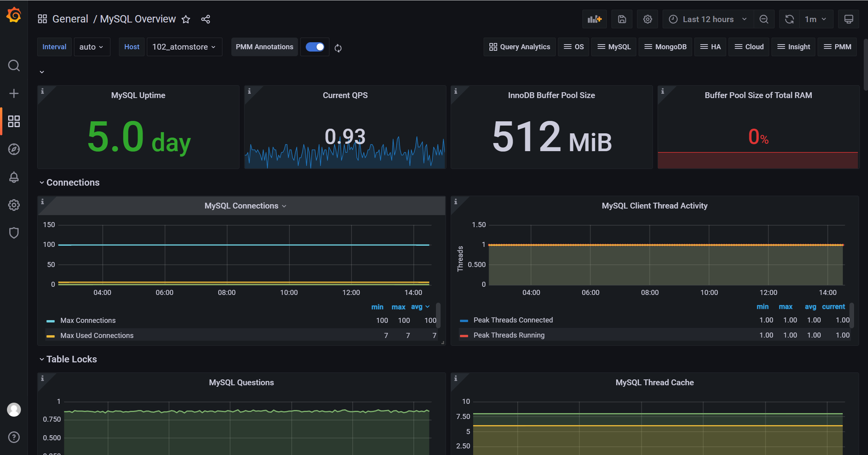
Task: Show info for Current QPS panel
Action: click(250, 91)
